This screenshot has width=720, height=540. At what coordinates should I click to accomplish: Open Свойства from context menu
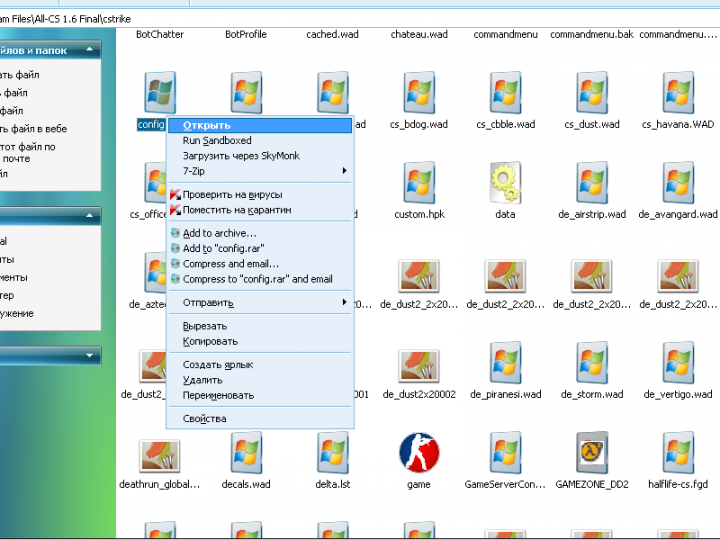[x=260, y=419]
